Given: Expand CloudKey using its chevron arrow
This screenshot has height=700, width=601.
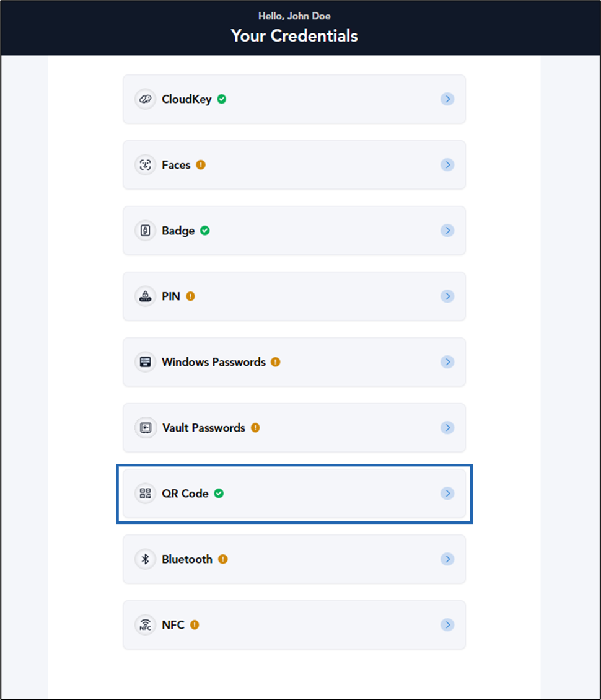Looking at the screenshot, I should click(447, 99).
